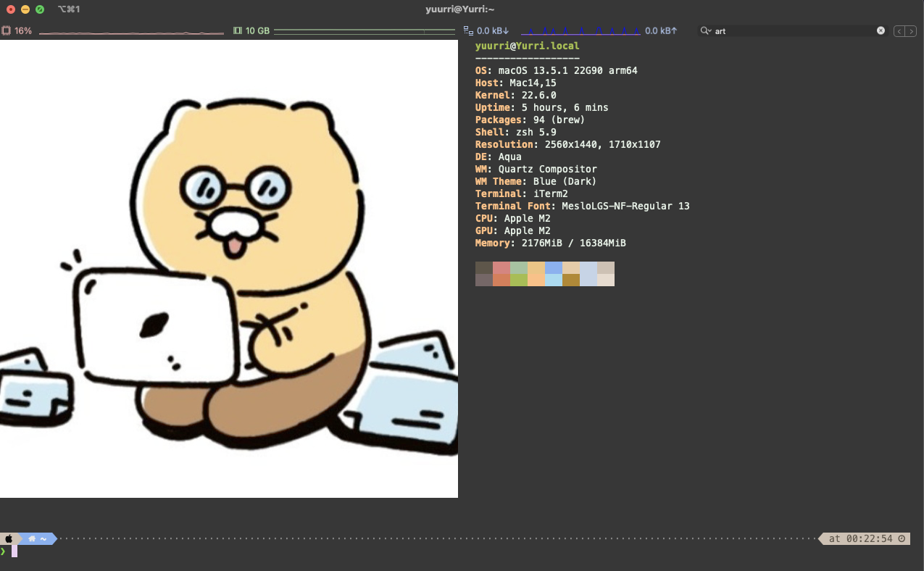Clear the search field with x icon
Image resolution: width=924 pixels, height=571 pixels.
point(881,31)
